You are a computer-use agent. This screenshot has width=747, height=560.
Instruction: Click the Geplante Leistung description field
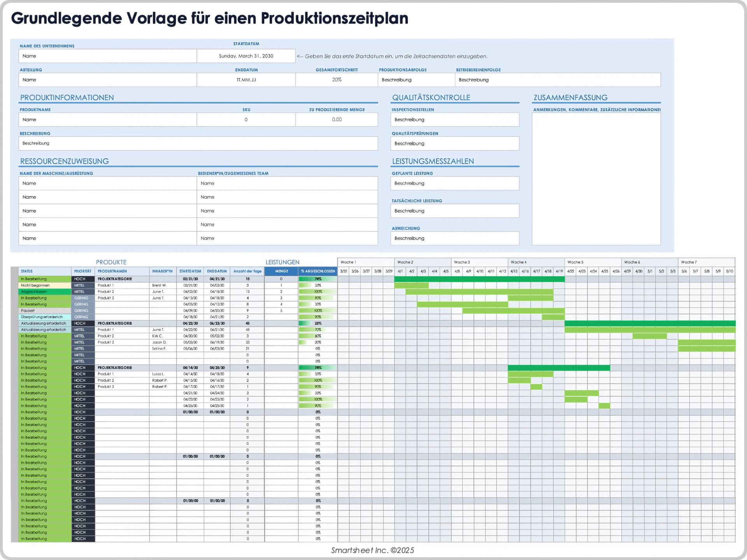pos(454,183)
